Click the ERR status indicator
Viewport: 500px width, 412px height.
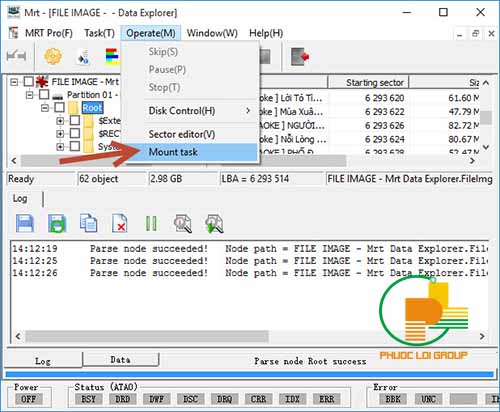(327, 399)
